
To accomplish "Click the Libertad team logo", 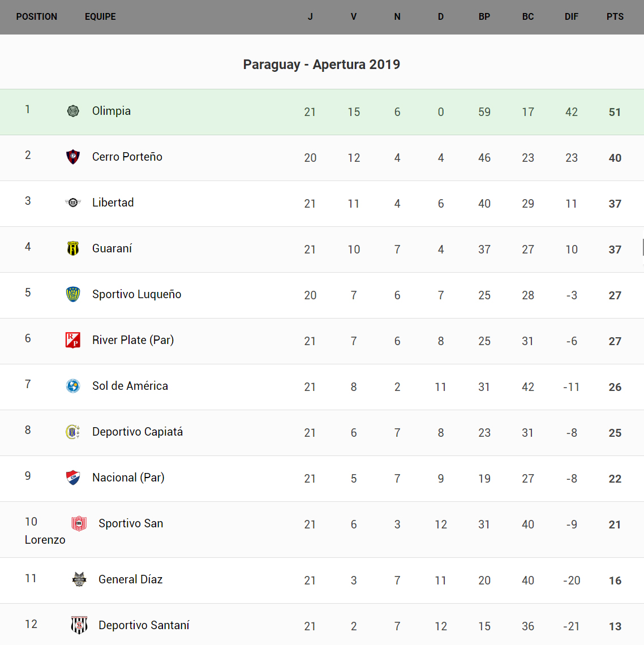I will point(73,203).
